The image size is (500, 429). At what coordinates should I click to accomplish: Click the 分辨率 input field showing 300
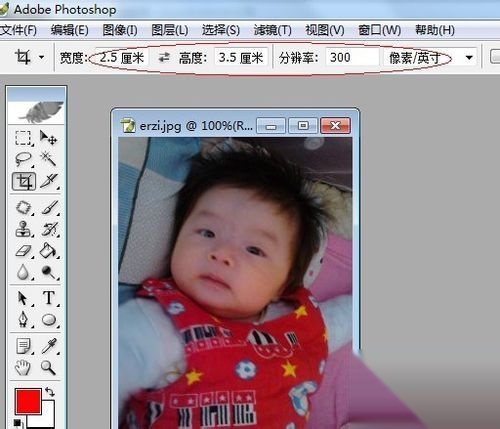[x=352, y=58]
